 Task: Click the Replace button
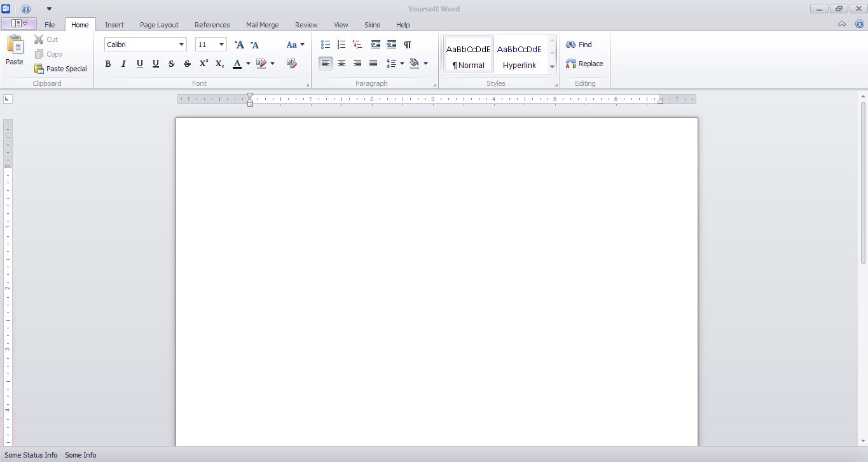click(584, 64)
